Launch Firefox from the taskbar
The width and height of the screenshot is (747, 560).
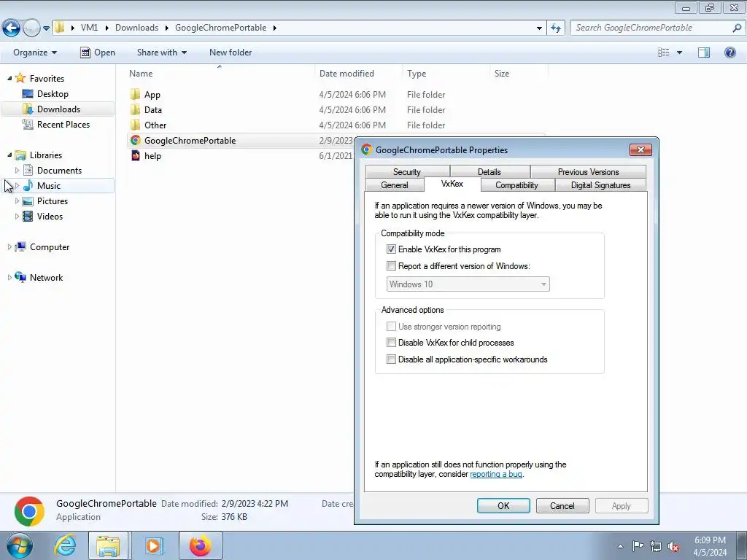(200, 545)
